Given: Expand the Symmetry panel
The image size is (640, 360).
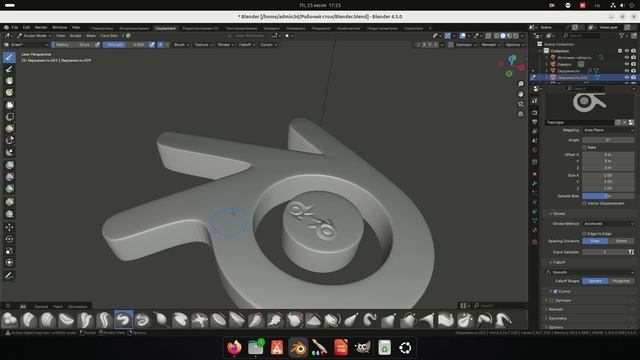Looking at the screenshot, I should [x=558, y=318].
